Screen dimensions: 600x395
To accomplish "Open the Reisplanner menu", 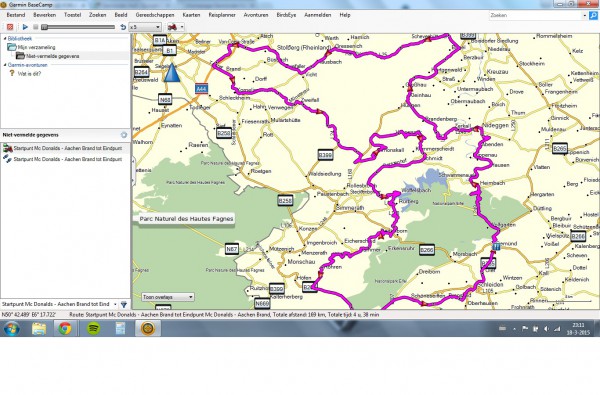I will click(x=222, y=15).
